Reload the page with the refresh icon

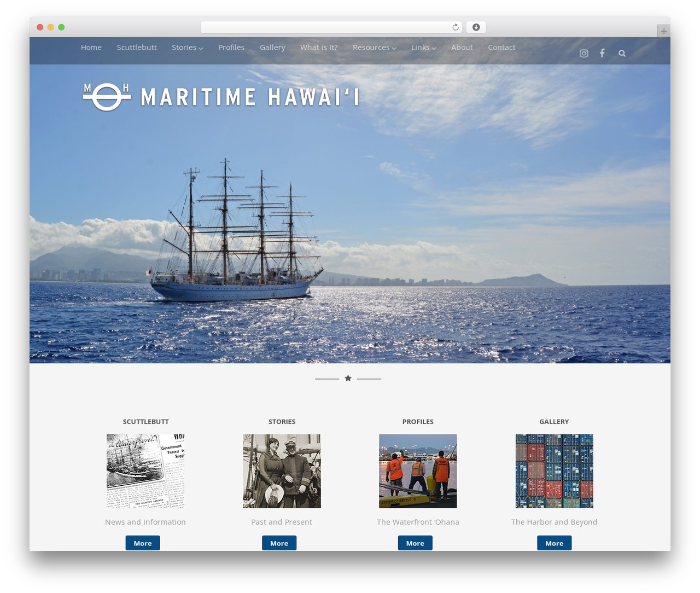pos(456,27)
